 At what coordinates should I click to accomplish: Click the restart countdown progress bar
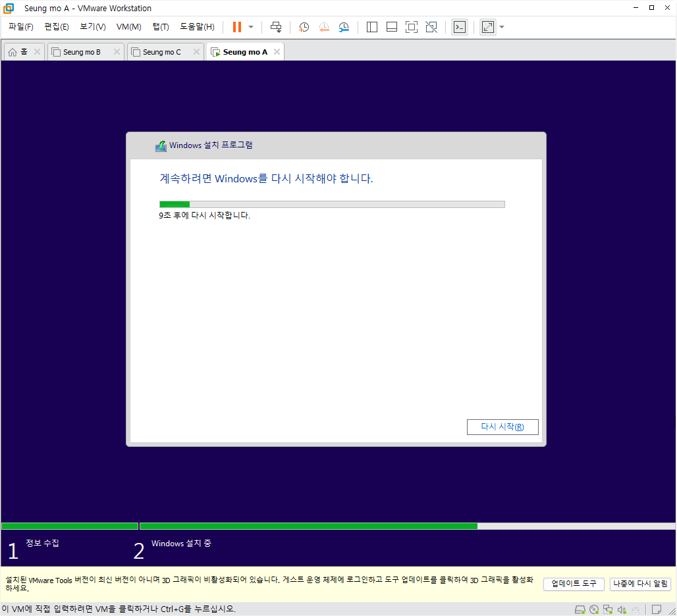click(332, 204)
